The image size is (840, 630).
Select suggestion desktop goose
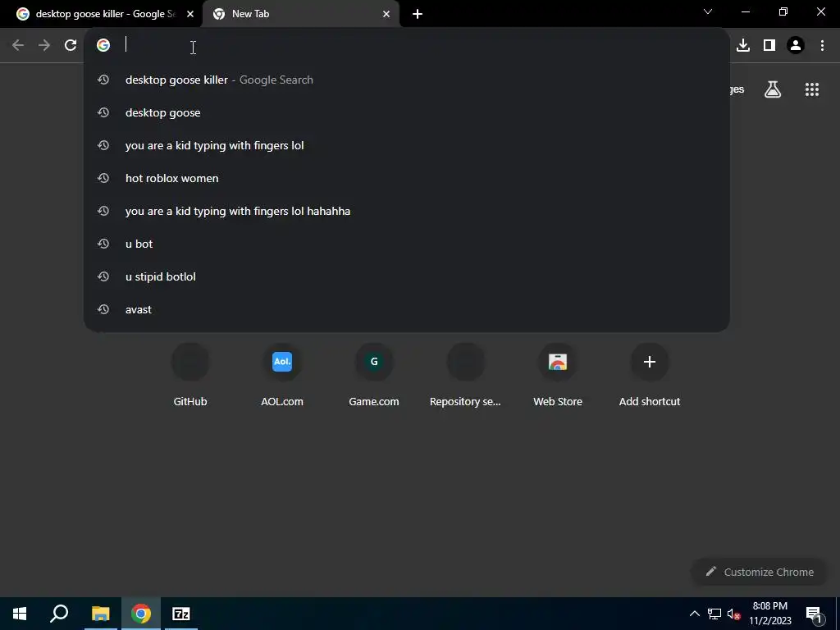(407, 112)
